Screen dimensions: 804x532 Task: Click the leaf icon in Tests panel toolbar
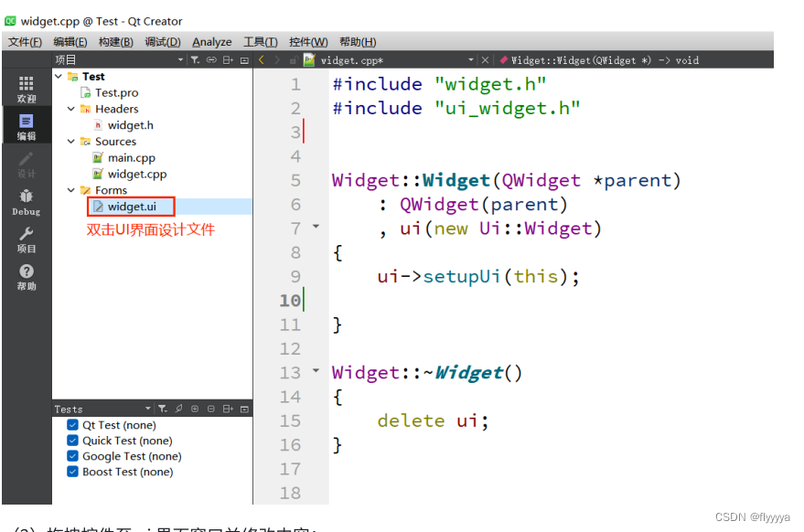[179, 409]
